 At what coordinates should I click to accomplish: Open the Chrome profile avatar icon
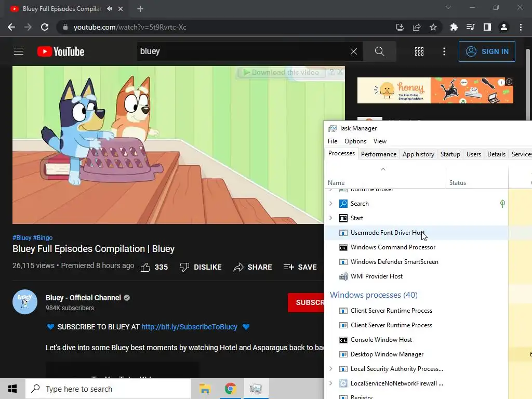504,27
